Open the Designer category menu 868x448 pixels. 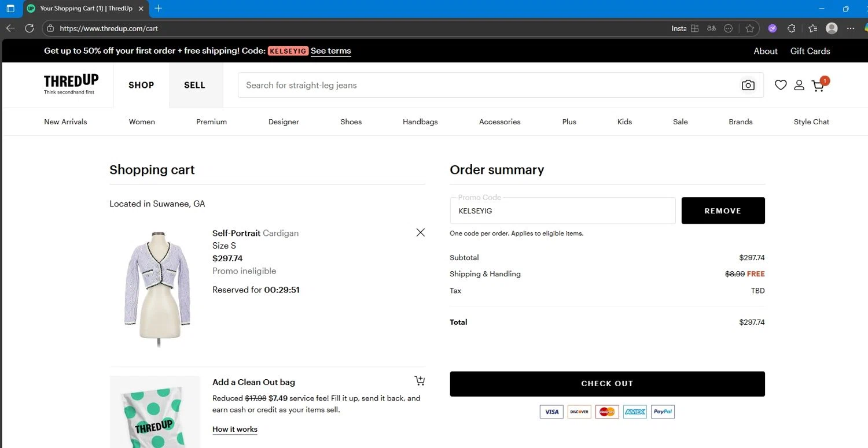[284, 122]
